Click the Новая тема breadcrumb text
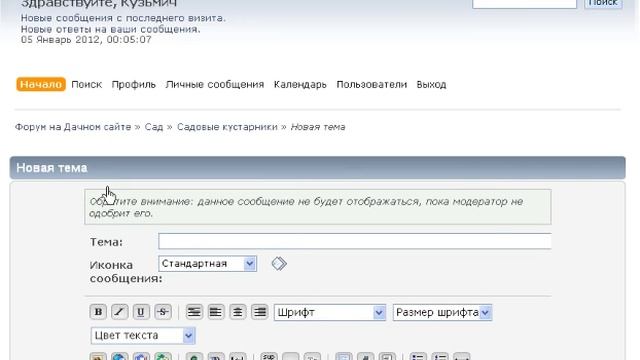Screen dimensions: 640x360 tap(318, 127)
